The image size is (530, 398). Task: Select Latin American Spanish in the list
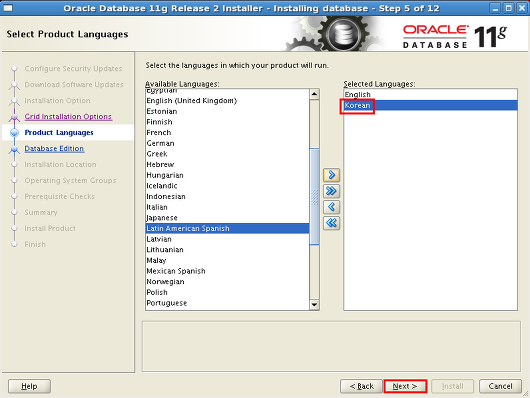(x=227, y=228)
